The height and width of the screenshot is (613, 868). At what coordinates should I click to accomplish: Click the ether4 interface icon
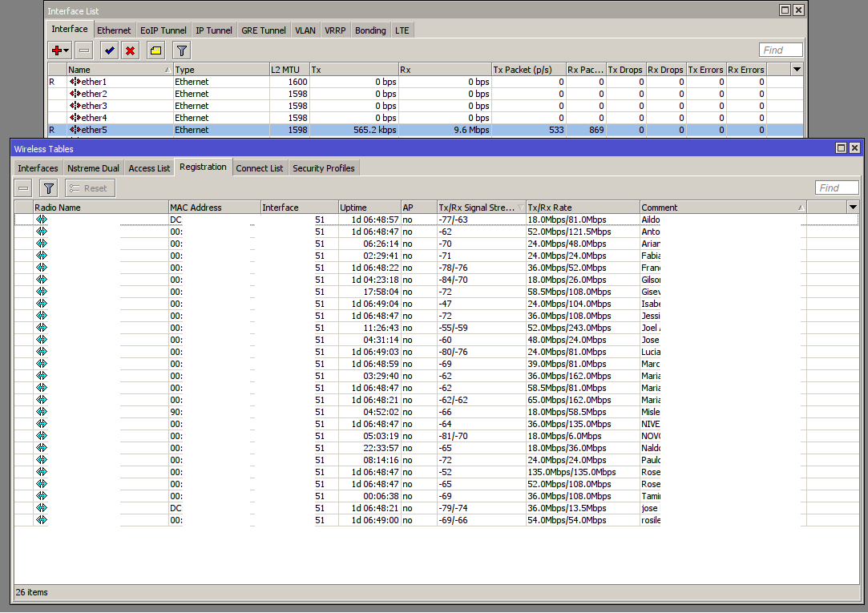pos(75,118)
